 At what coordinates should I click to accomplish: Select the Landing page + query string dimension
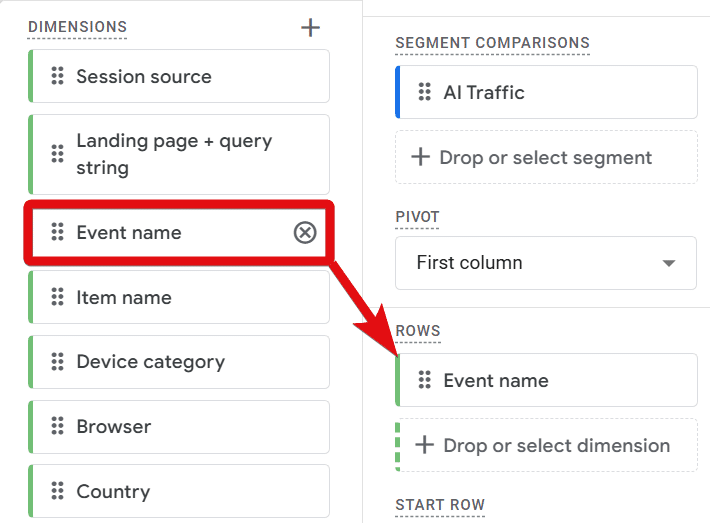coord(179,154)
